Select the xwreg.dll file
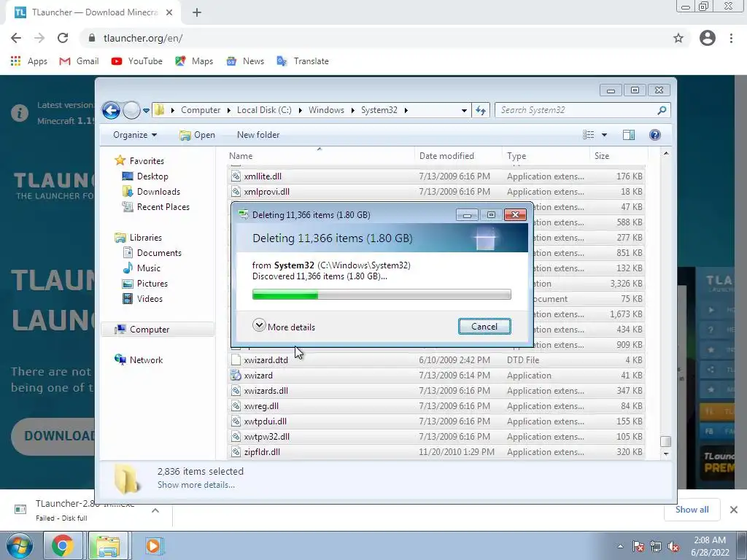The image size is (747, 560). coord(436,405)
